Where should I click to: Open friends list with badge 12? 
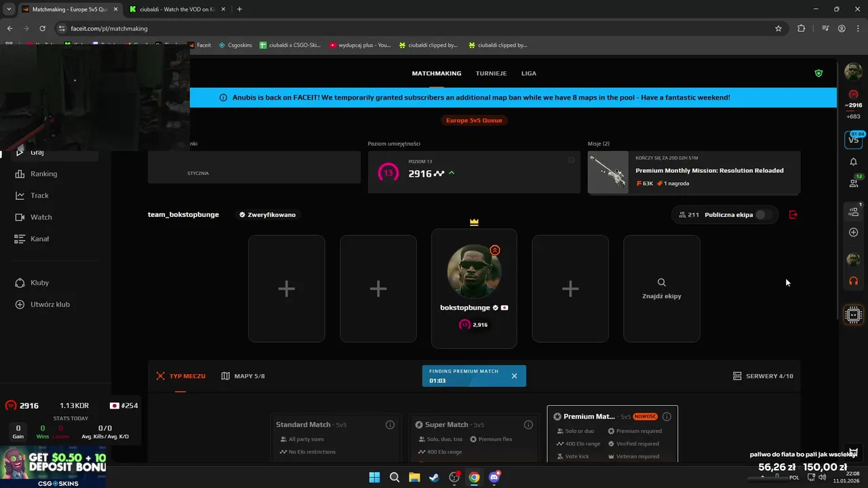pos(854,182)
